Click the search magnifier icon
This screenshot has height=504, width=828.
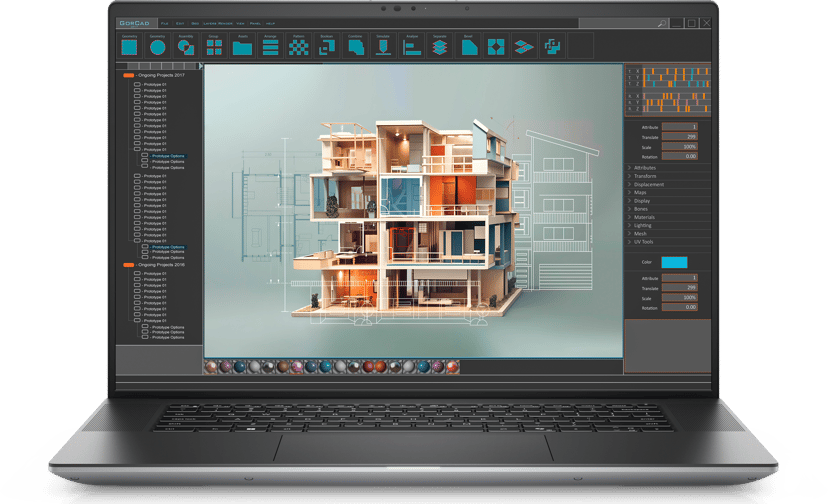pos(662,23)
